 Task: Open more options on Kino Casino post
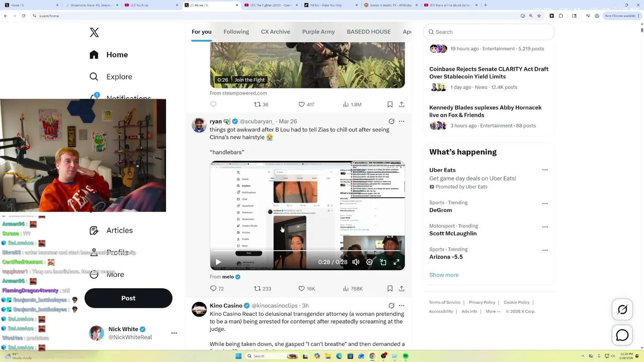(x=401, y=305)
